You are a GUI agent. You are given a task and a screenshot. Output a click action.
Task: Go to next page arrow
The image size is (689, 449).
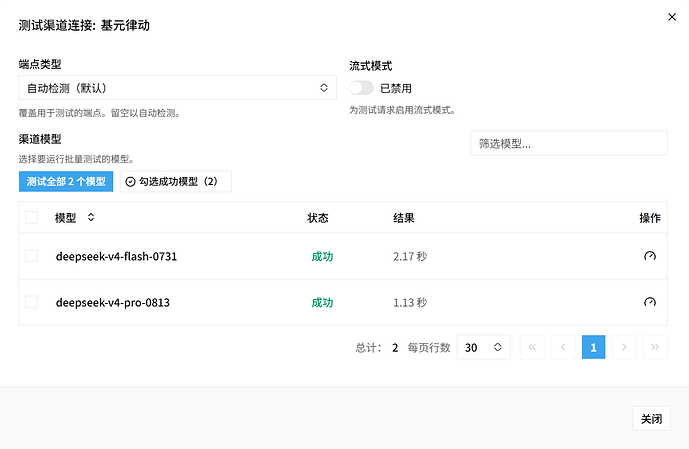point(624,347)
